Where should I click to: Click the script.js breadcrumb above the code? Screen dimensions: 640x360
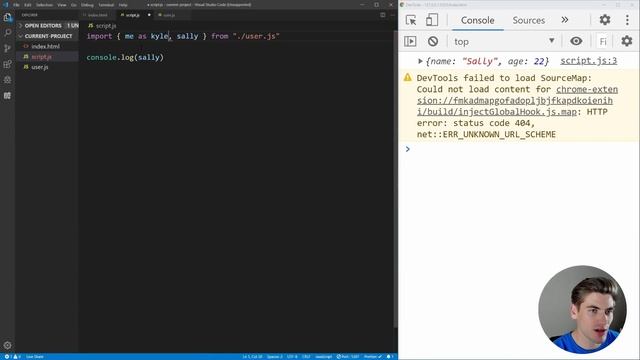(102, 26)
